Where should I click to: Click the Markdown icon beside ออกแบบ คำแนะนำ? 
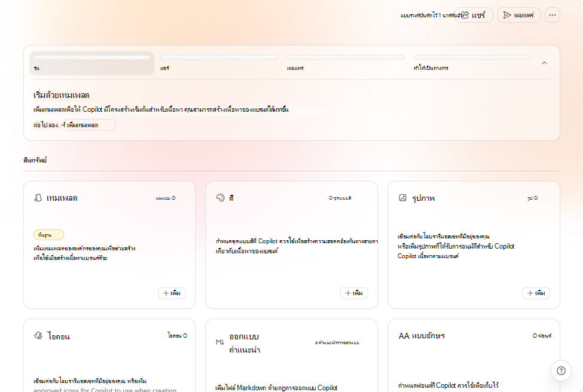click(220, 342)
